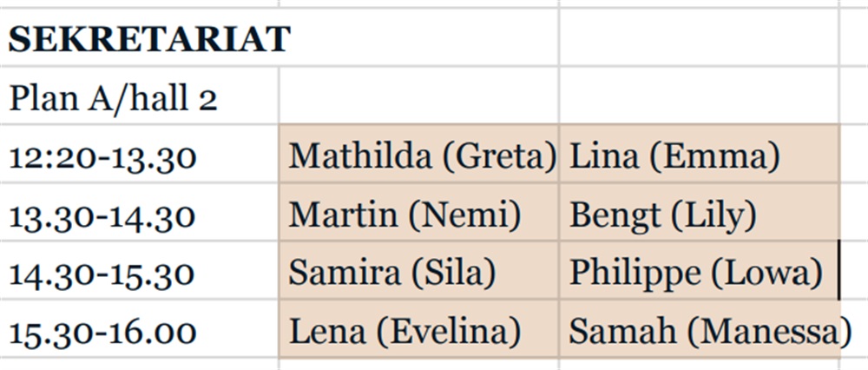Click the blank cell above Lina (Emma)
This screenshot has width=868, height=370.
700,96
